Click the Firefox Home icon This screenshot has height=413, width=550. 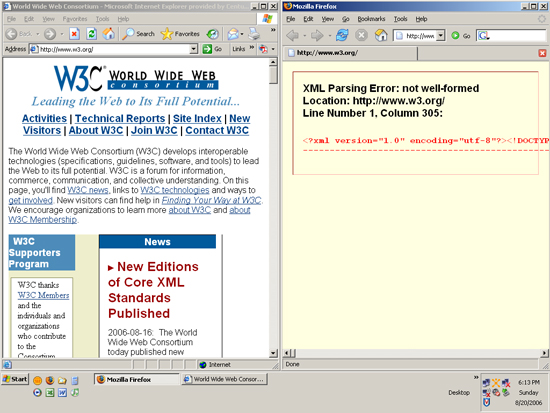[x=381, y=35]
